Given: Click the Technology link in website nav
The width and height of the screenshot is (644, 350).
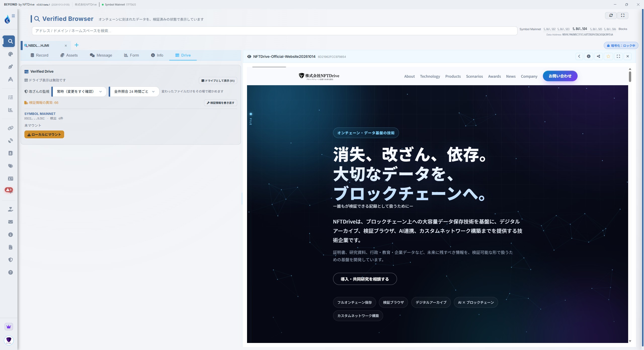Looking at the screenshot, I should coord(430,76).
